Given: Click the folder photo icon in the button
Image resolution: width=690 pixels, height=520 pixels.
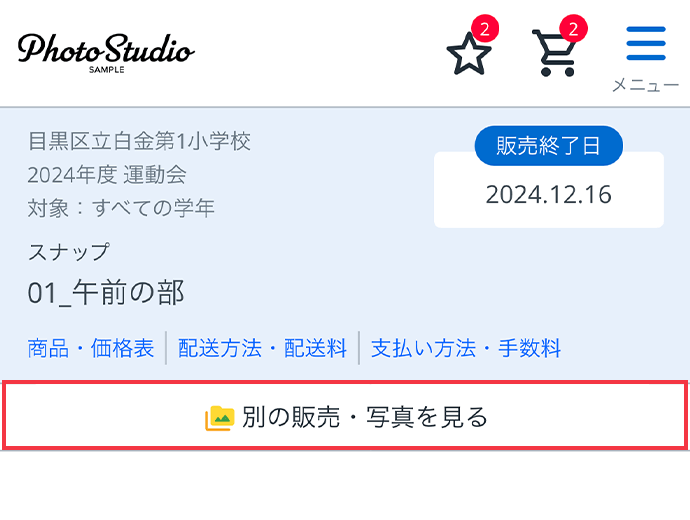Looking at the screenshot, I should [x=219, y=418].
